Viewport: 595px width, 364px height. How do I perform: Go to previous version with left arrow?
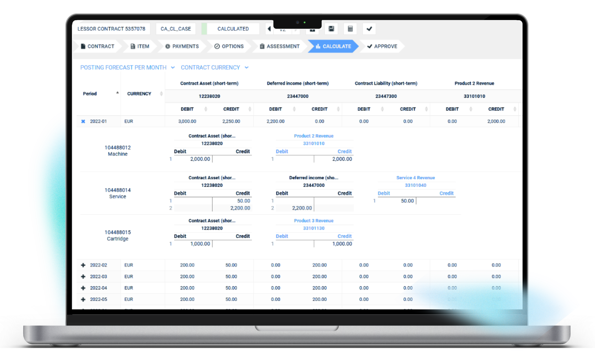(x=269, y=29)
